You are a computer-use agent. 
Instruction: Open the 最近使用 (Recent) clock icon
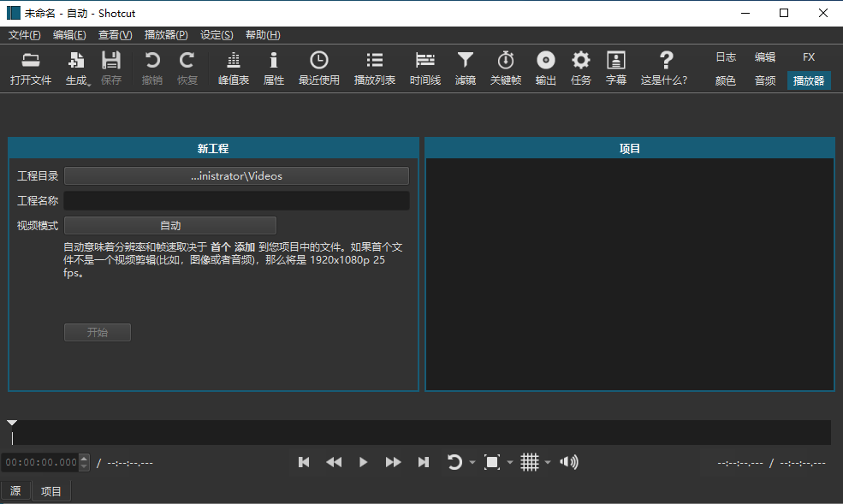point(319,68)
